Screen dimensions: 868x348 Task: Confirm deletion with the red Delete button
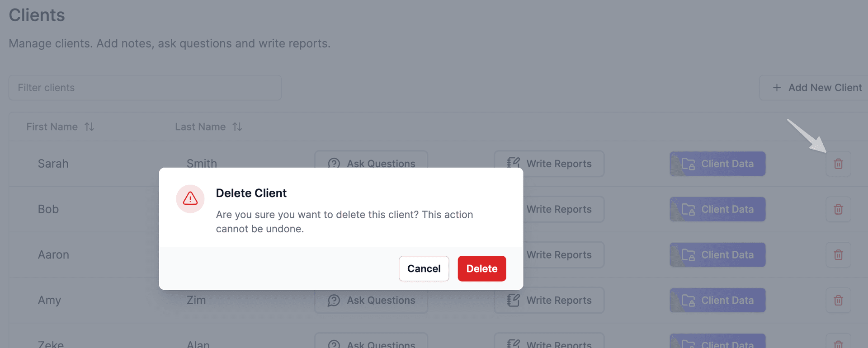tap(481, 268)
